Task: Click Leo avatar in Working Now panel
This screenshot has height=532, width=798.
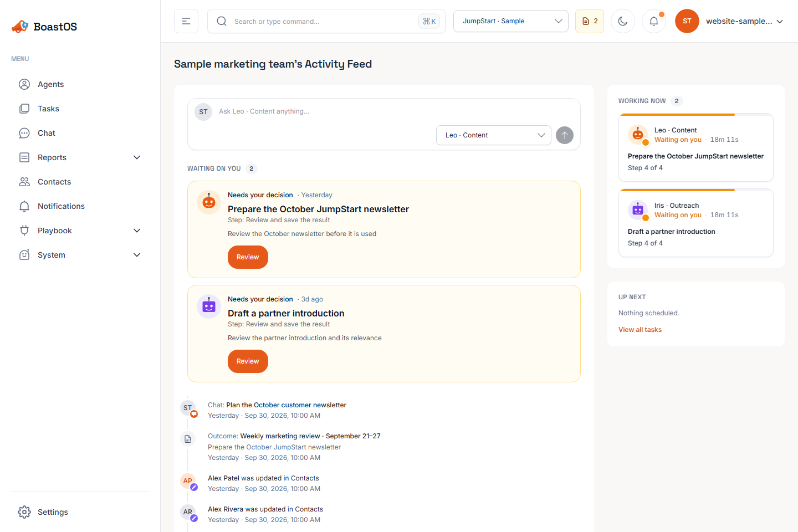Action: pyautogui.click(x=638, y=135)
